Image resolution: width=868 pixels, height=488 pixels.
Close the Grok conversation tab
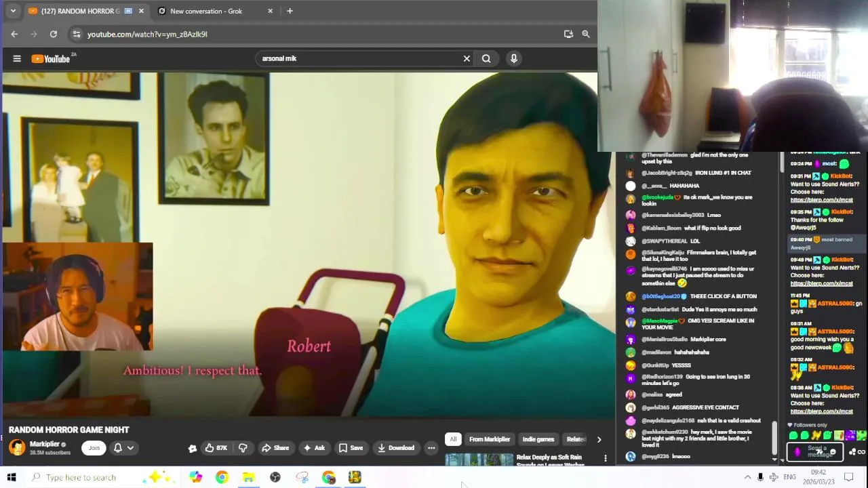coord(271,11)
